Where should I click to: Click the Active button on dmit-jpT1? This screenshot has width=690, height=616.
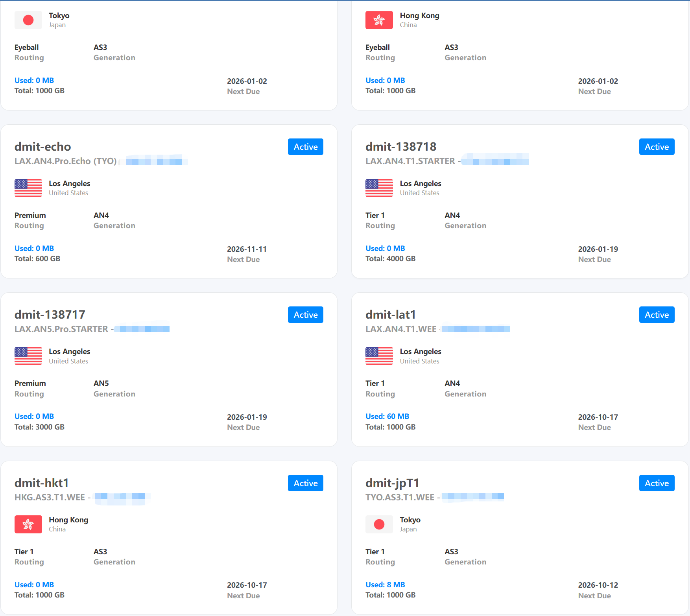tap(656, 483)
